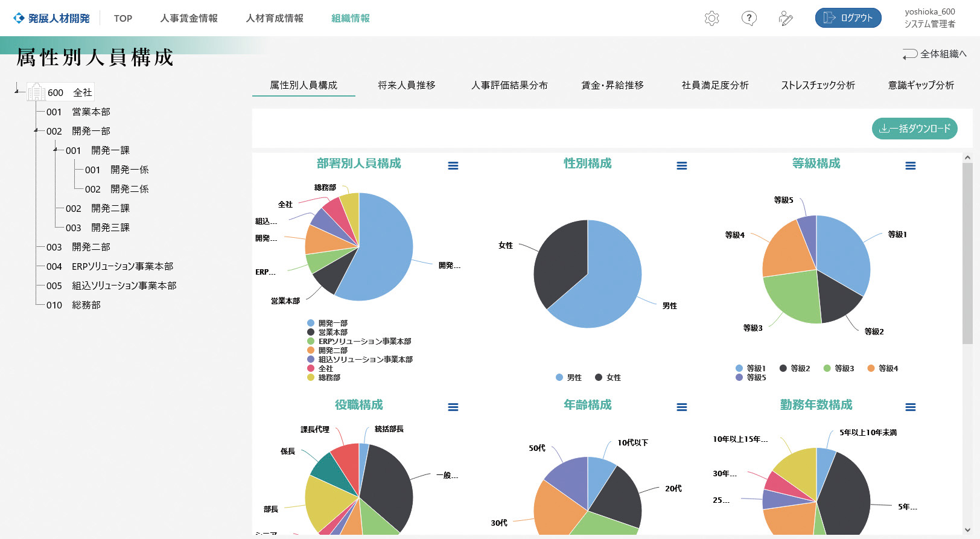Image resolution: width=980 pixels, height=539 pixels.
Task: Open hamburger menu for 等級構成 chart
Action: [x=911, y=166]
